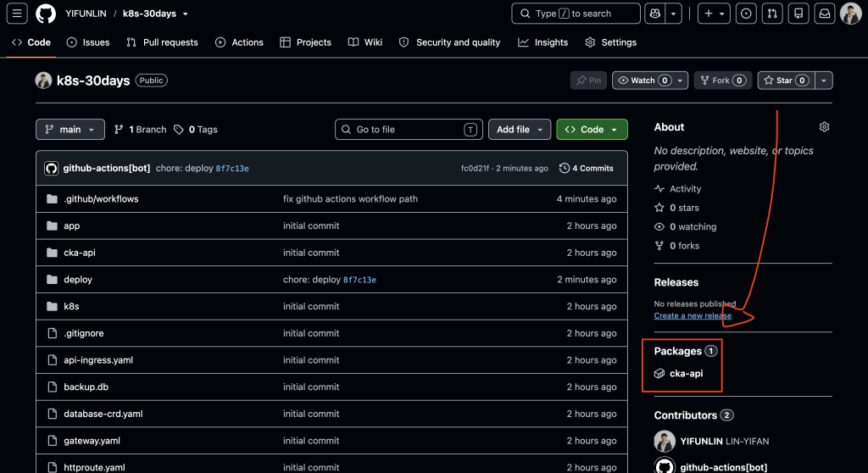868x473 pixels.
Task: Open the api-ingress.yaml file
Action: point(98,360)
